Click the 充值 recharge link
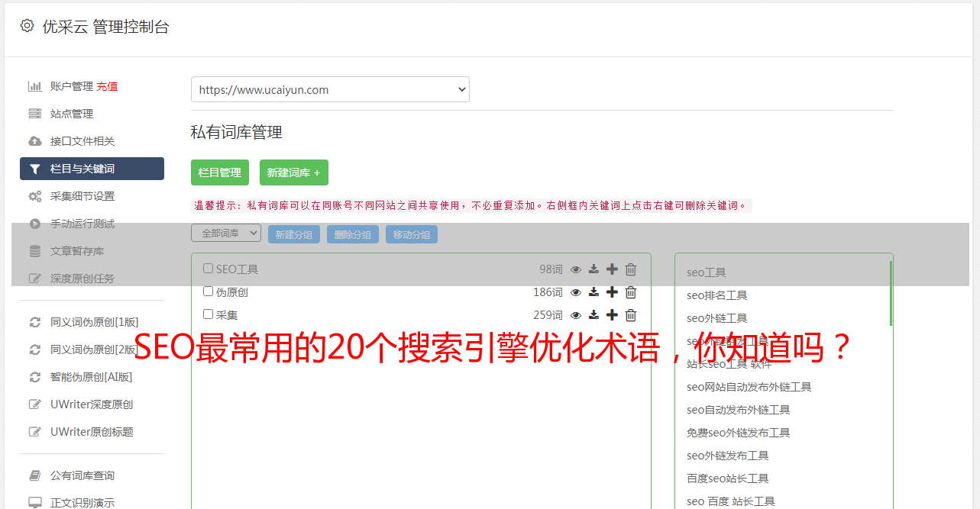This screenshot has width=980, height=509. pos(107,86)
